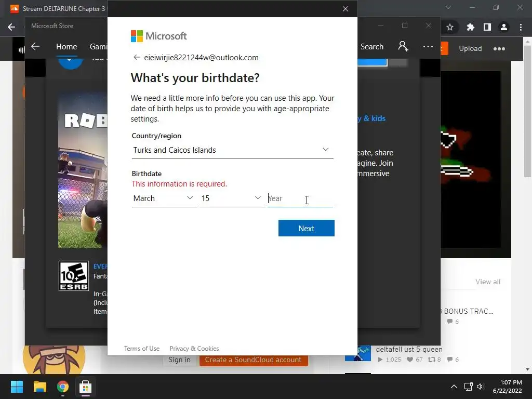The image size is (532, 399).
Task: Click the sign-in person icon in Store
Action: click(x=403, y=46)
